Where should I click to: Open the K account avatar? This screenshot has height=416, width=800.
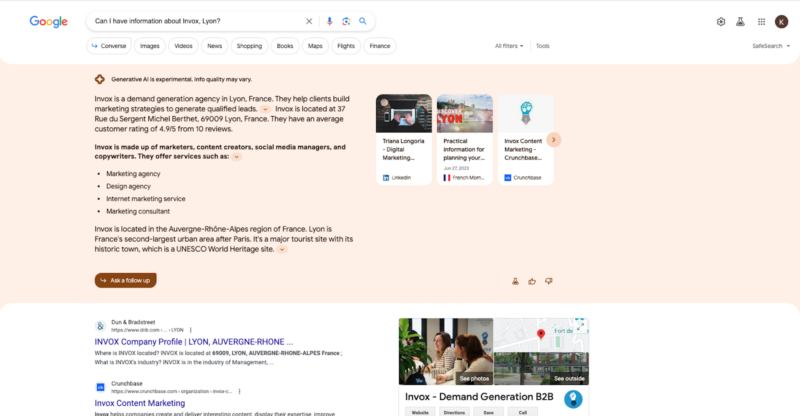click(x=781, y=21)
